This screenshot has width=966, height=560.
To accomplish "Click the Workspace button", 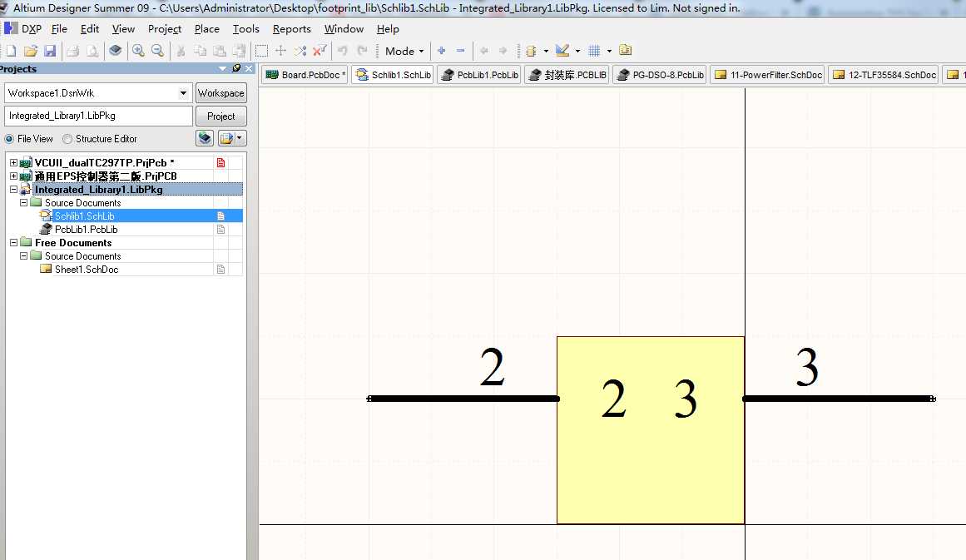I will [221, 93].
